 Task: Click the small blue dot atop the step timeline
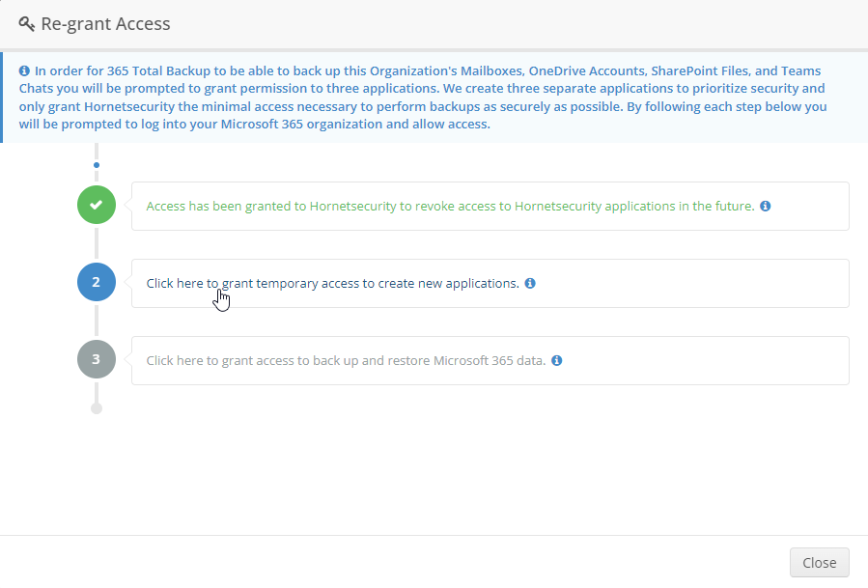point(96,164)
